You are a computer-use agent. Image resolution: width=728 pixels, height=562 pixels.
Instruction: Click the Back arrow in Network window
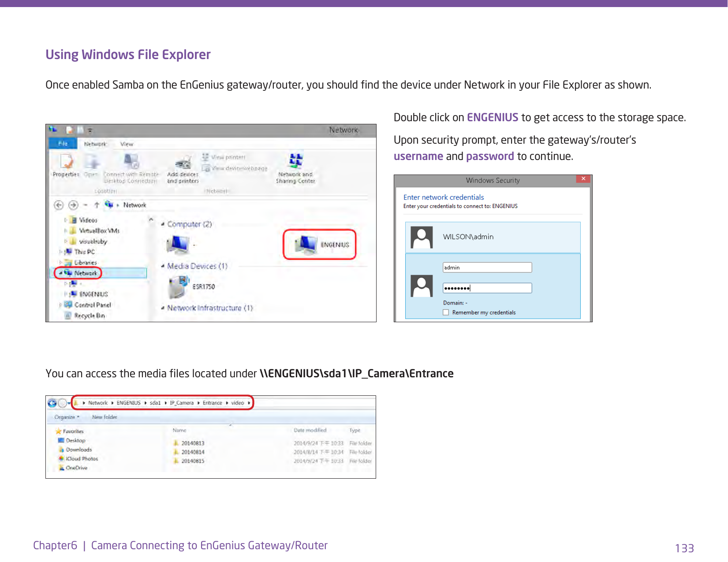pos(59,205)
